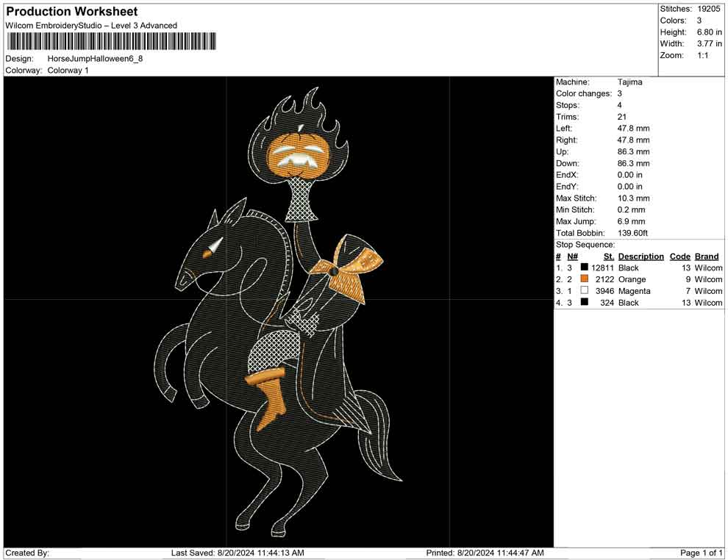The width and height of the screenshot is (728, 560).
Task: Click the Machine value Tajima
Action: click(x=629, y=82)
